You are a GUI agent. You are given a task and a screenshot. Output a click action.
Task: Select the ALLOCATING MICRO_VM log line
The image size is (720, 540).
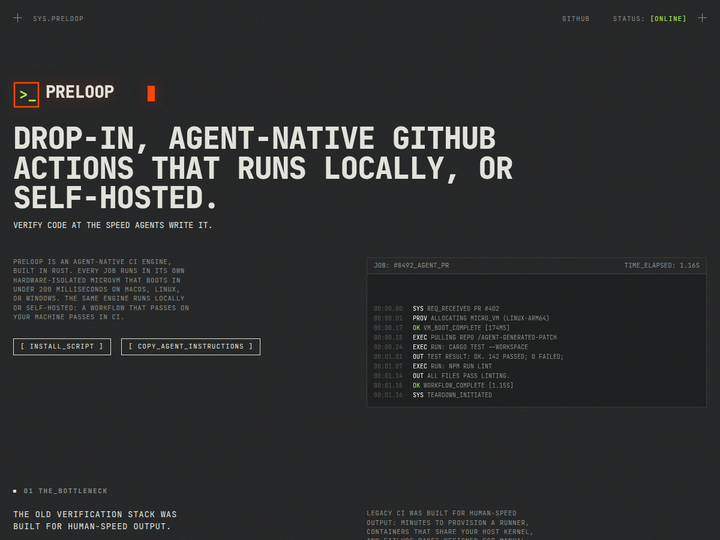click(461, 318)
